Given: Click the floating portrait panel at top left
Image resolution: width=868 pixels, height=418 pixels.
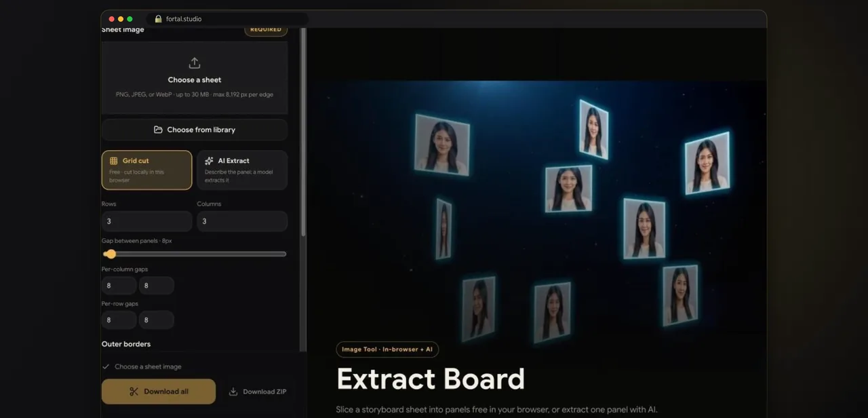Looking at the screenshot, I should coord(442,145).
